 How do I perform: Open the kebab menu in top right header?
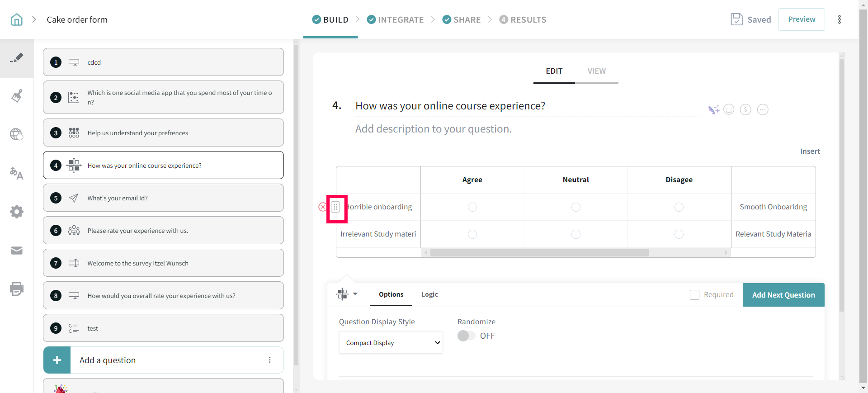(840, 19)
